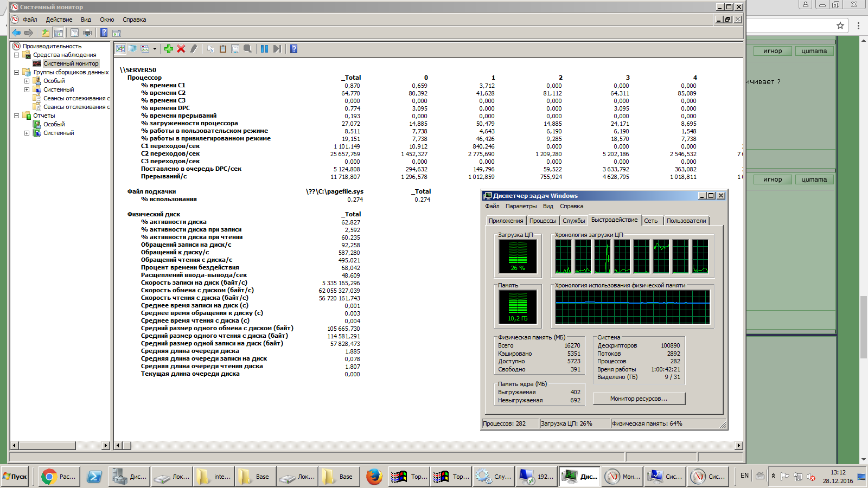The width and height of the screenshot is (868, 488).
Task: Switch to the Сеть tab
Action: point(651,221)
